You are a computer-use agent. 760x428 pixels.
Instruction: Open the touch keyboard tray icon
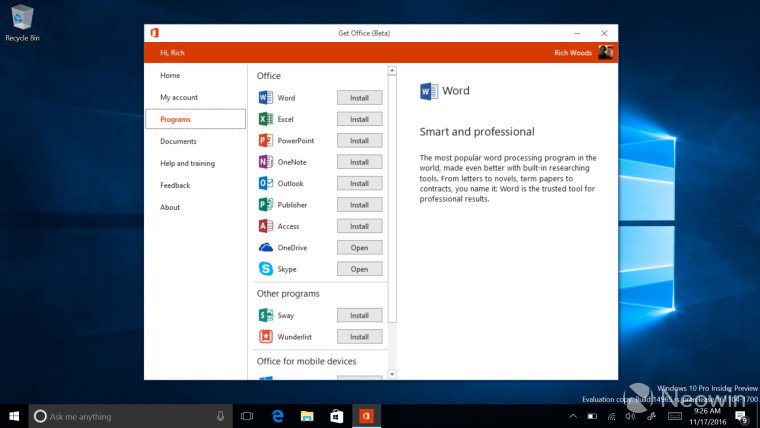coord(675,416)
